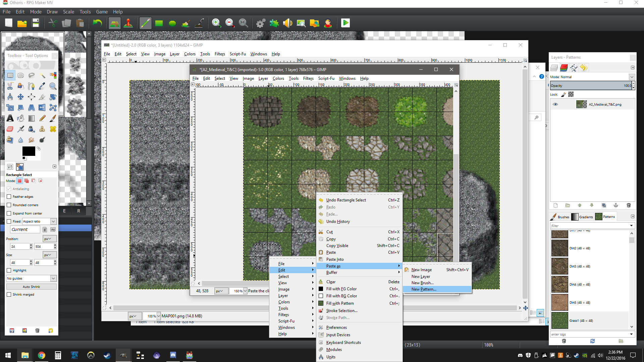Click RPG Maker Undo toolbar icon
The image size is (644, 362).
[97, 23]
